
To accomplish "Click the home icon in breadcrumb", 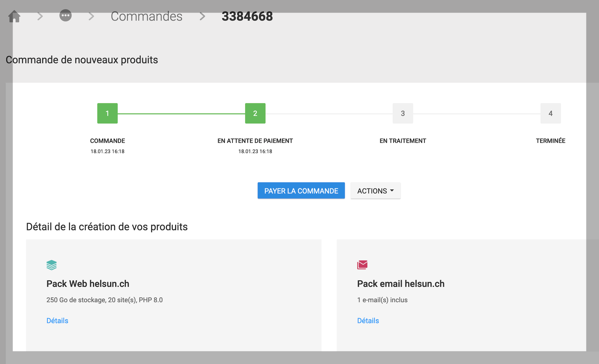I will tap(14, 16).
